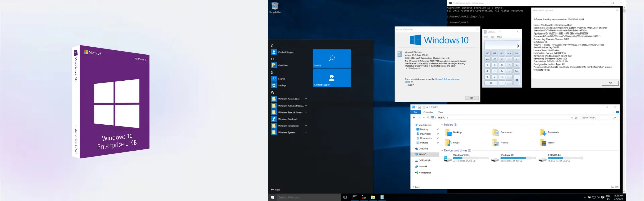The height and width of the screenshot is (201, 644).
Task: Click OK in About Calculator dialog
Action: point(471,98)
